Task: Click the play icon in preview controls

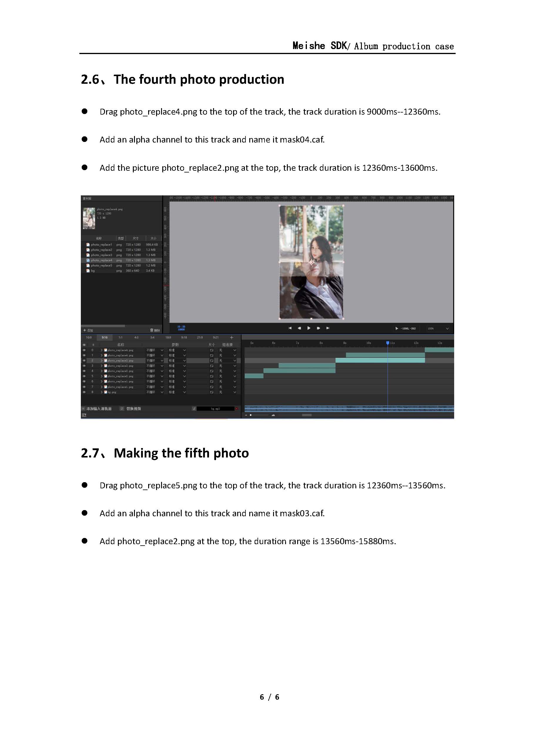Action: [x=309, y=328]
